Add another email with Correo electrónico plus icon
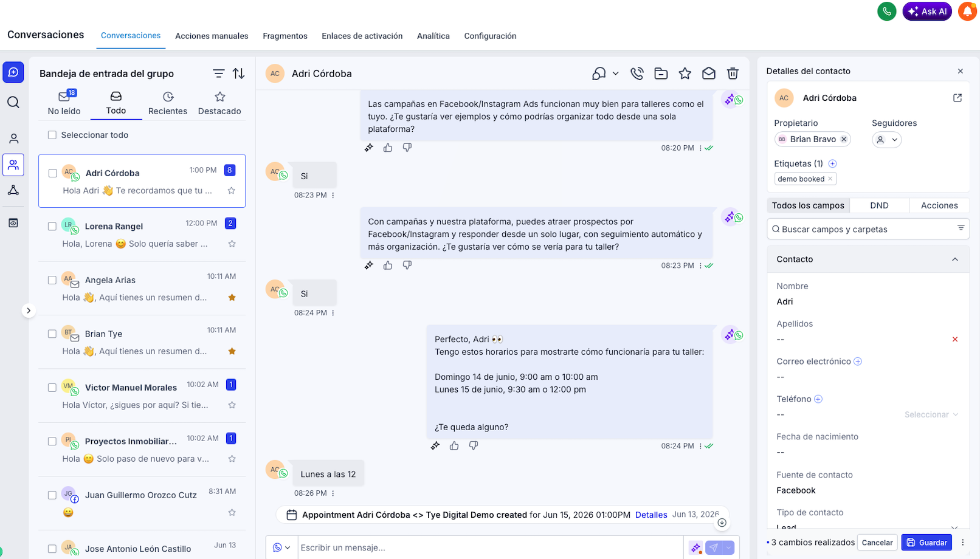The height and width of the screenshot is (559, 980). (x=858, y=362)
